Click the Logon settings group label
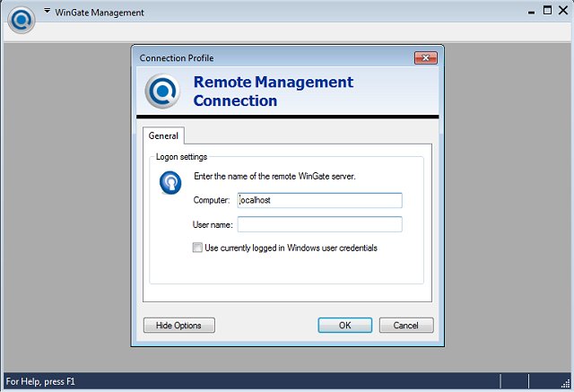Screen dimensions: 574x392 (181, 157)
